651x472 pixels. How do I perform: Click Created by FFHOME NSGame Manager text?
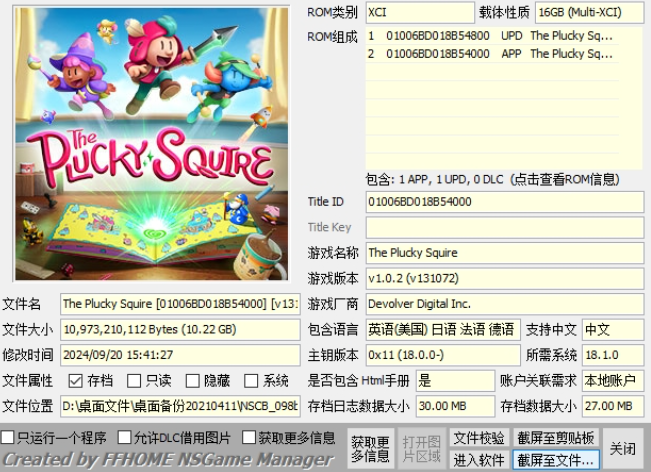coord(168,460)
